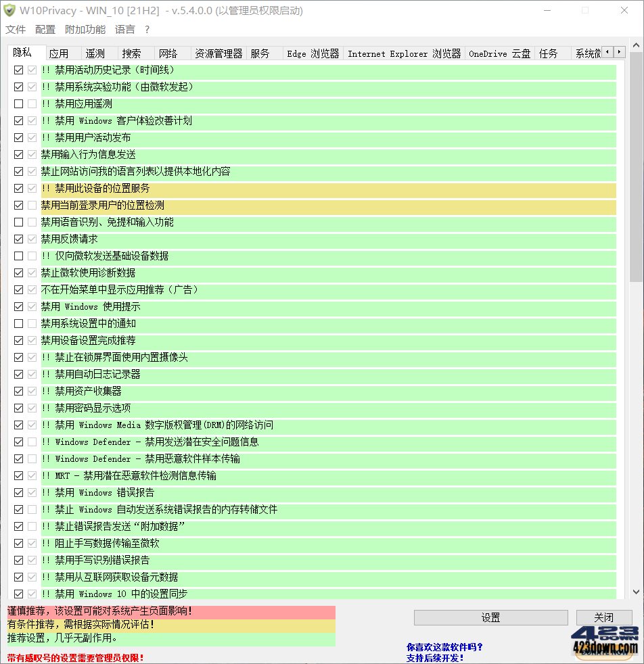Click the scrollbar up arrow
This screenshot has width=644, height=664.
click(x=636, y=45)
